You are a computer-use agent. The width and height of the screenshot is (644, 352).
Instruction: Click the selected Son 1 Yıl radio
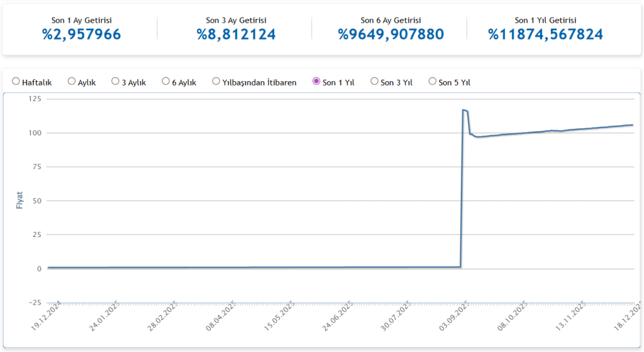click(x=316, y=82)
